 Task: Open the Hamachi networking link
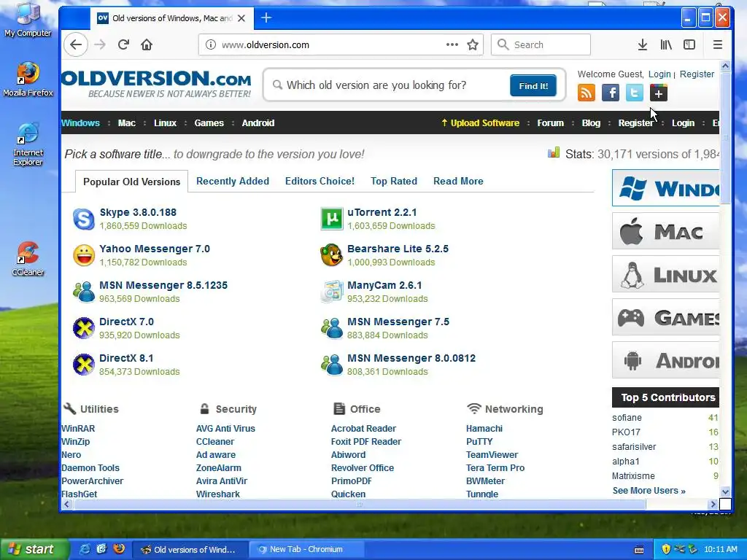[484, 429]
